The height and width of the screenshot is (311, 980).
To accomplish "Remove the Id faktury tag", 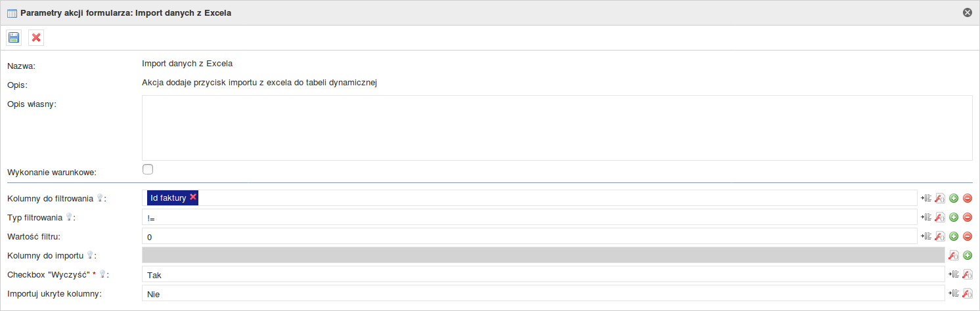I will point(193,197).
